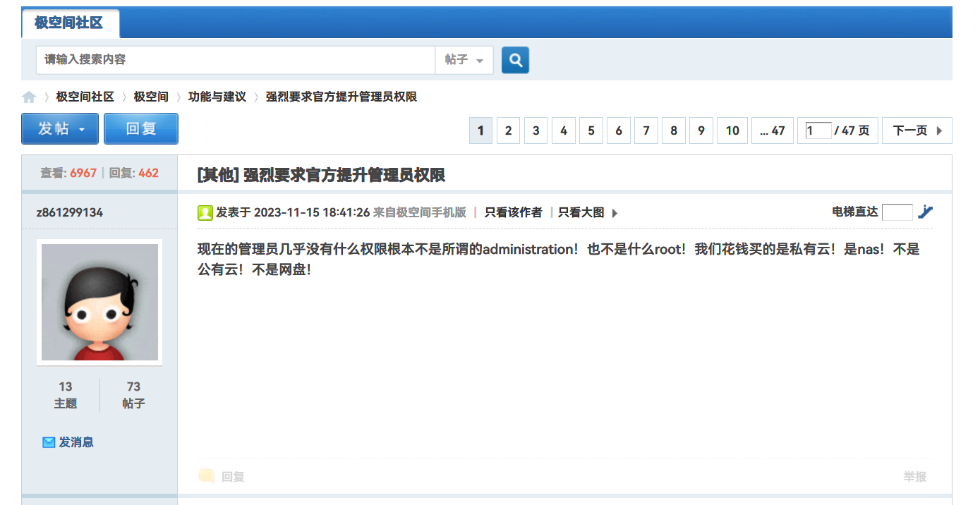
Task: Go to page 10
Action: pyautogui.click(x=732, y=130)
